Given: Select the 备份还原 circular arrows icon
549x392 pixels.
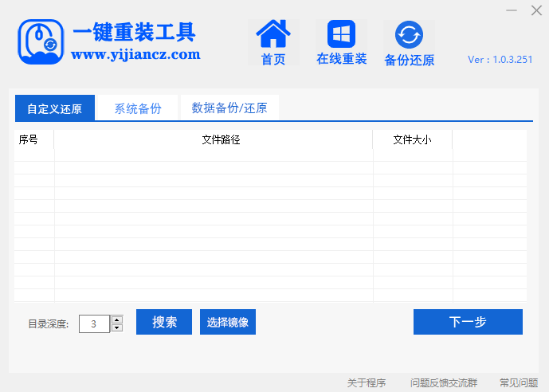Looking at the screenshot, I should [x=410, y=35].
